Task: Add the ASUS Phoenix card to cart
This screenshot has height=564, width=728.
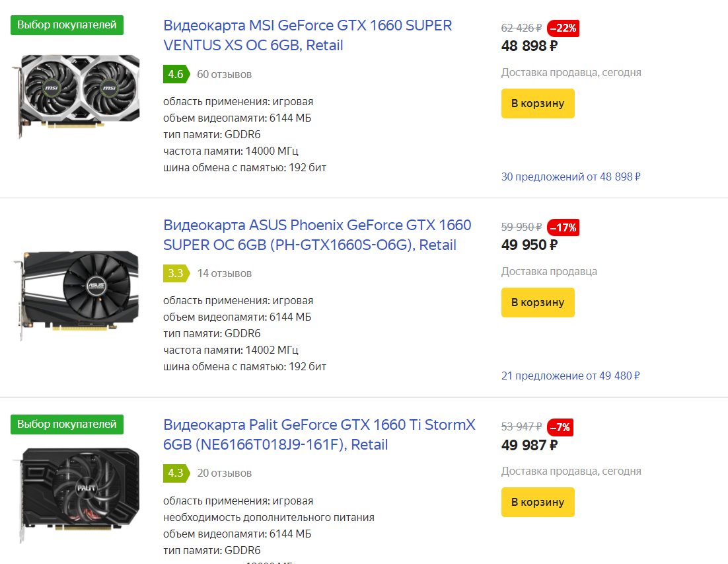Action: point(538,302)
